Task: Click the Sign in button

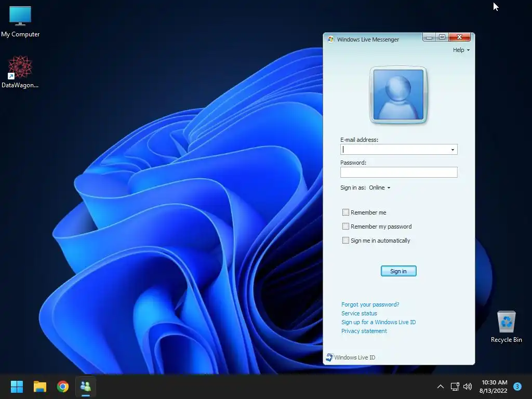Action: [x=398, y=271]
